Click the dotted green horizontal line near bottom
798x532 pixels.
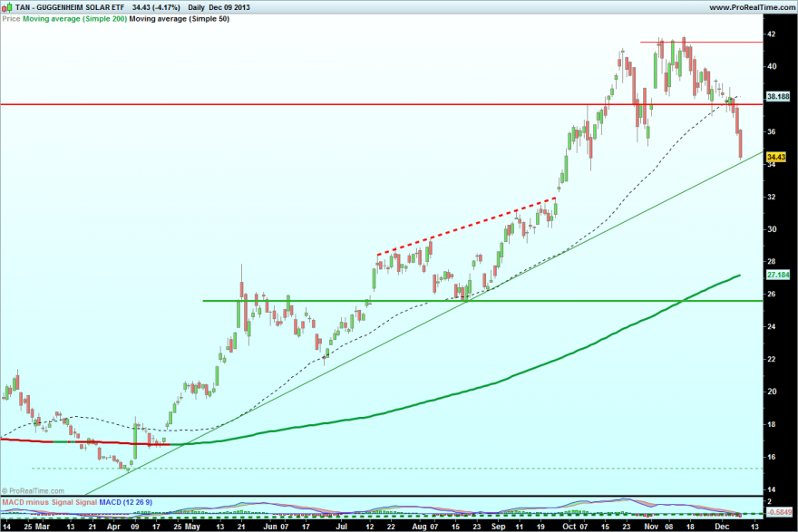point(397,468)
